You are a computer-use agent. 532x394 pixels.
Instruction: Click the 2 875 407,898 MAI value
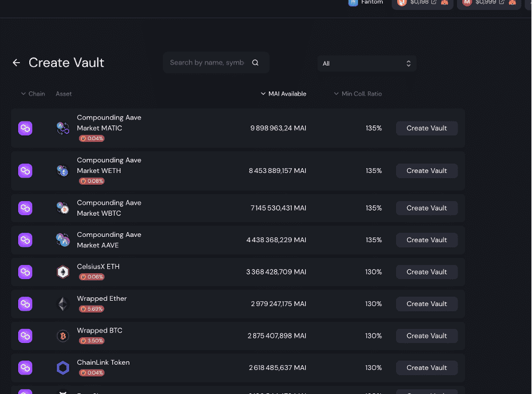(277, 336)
